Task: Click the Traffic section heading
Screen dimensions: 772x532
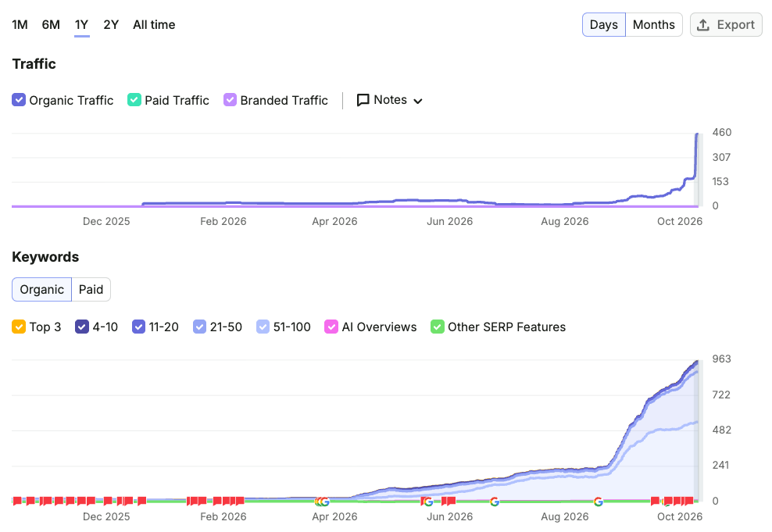Action: coord(34,64)
